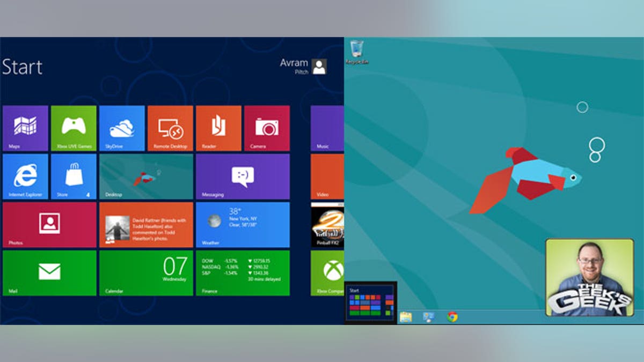644x362 pixels.
Task: Open the Desktop tile with fish wallpaper
Action: tap(146, 176)
